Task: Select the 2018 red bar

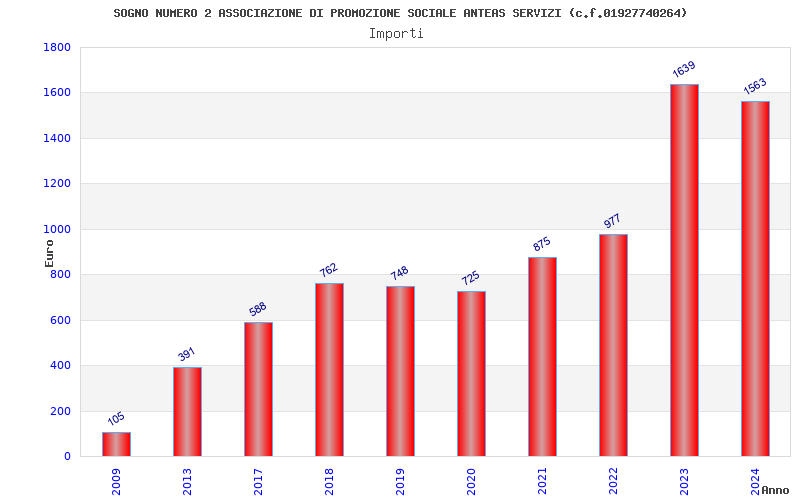Action: coord(329,369)
